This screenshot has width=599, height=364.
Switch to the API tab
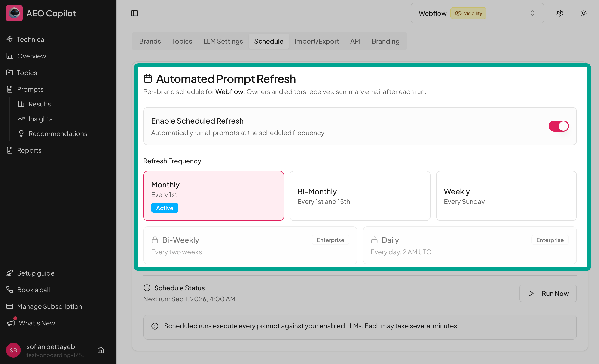click(x=355, y=41)
